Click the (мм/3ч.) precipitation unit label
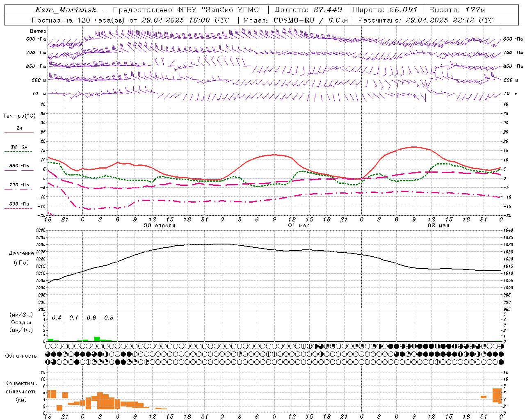This screenshot has height=420, width=525. click(21, 315)
